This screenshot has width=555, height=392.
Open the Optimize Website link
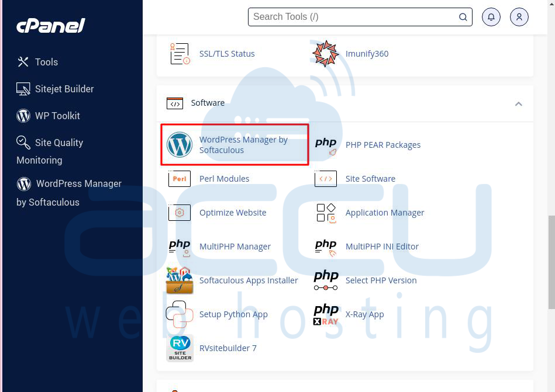233,213
